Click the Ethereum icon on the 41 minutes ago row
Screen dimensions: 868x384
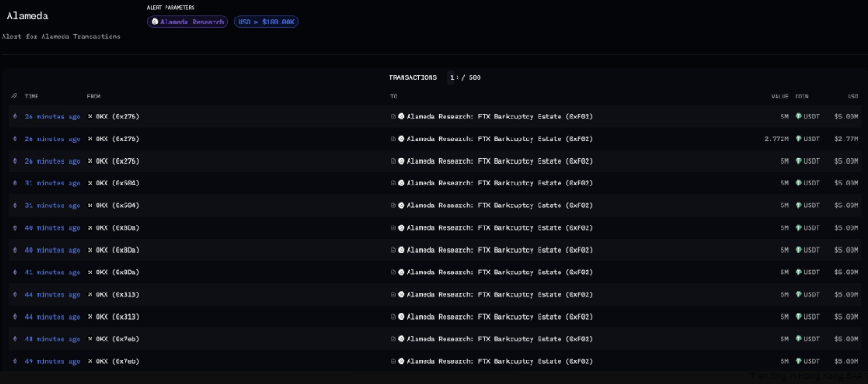(15, 273)
